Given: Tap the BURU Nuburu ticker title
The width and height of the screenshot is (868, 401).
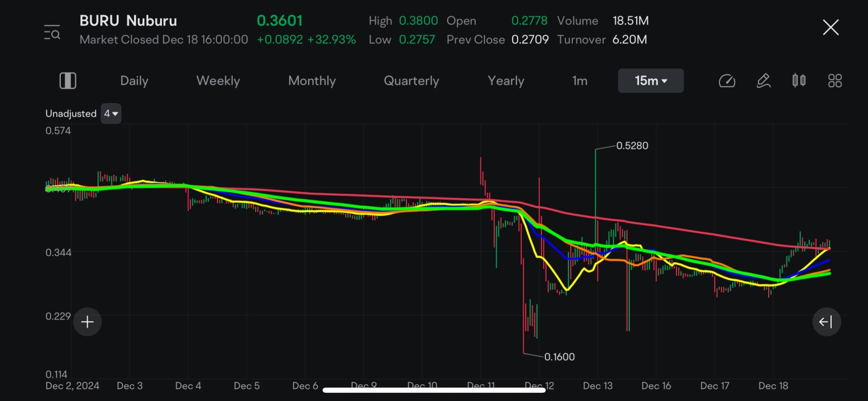Looking at the screenshot, I should coord(128,21).
